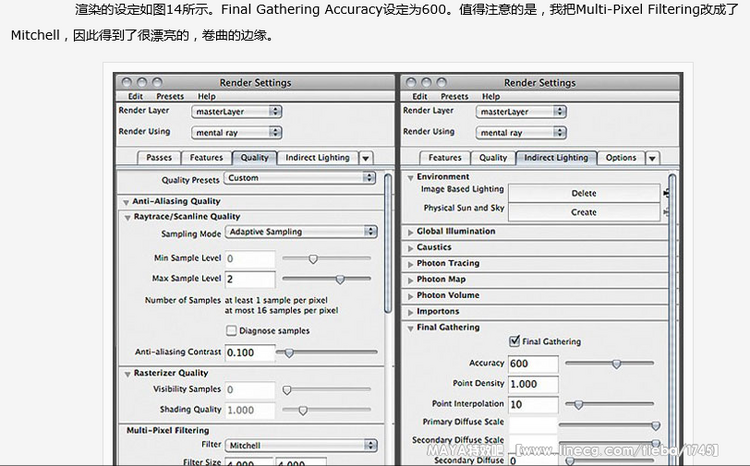Click Anti-aliasing Contrast value field
The width and height of the screenshot is (750, 466).
(250, 353)
